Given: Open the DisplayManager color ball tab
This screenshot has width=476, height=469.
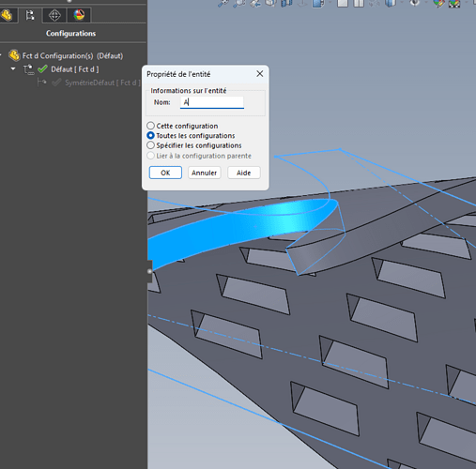Looking at the screenshot, I should click(79, 15).
